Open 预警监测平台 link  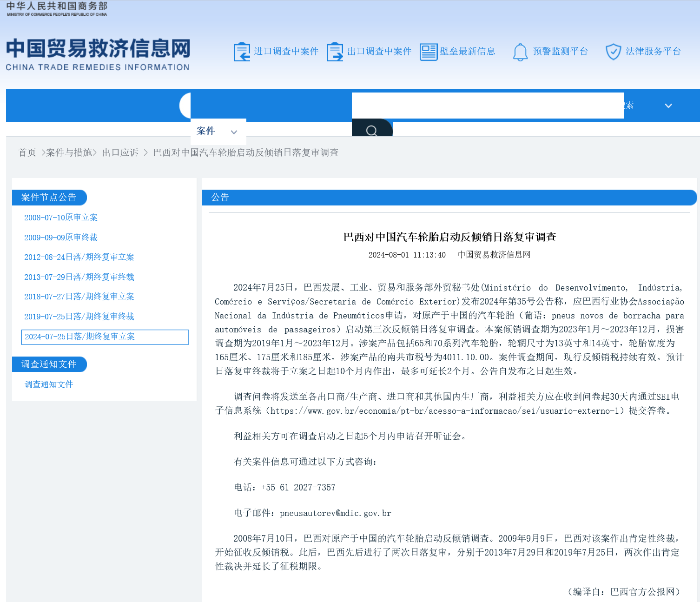(x=561, y=51)
